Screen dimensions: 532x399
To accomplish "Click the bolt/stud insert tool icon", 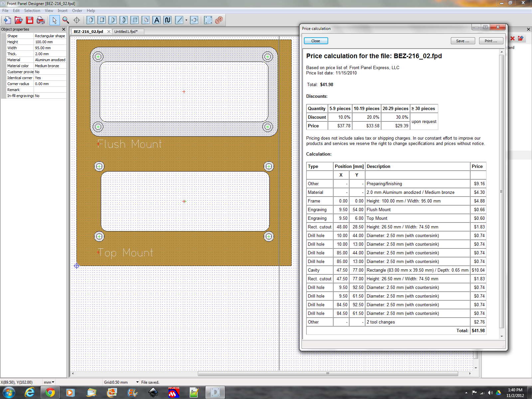I will [195, 20].
